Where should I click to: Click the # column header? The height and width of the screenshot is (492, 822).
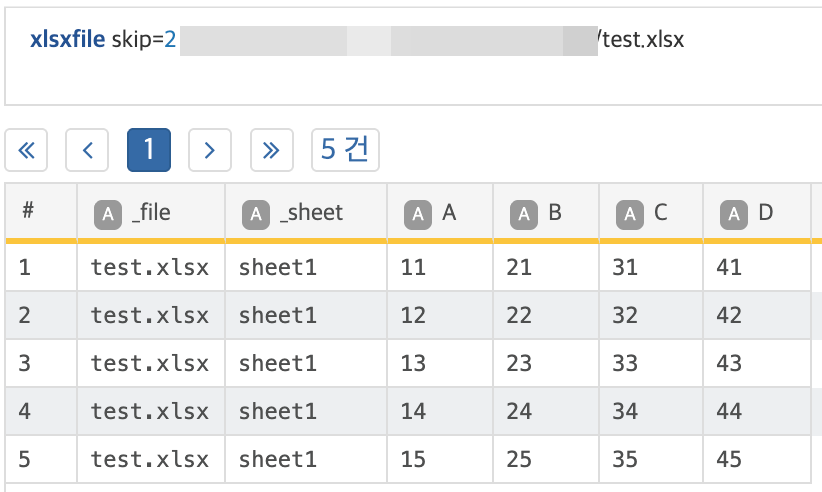(28, 211)
